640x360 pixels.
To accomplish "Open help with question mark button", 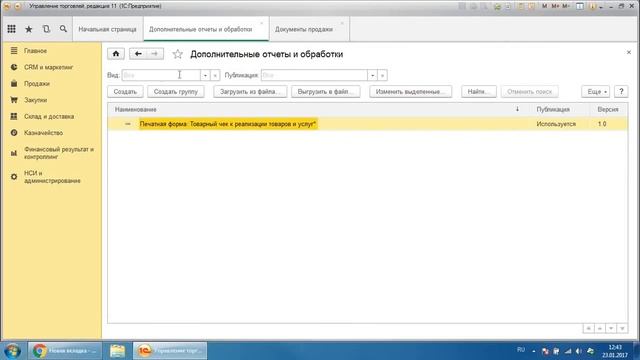I will pos(621,91).
